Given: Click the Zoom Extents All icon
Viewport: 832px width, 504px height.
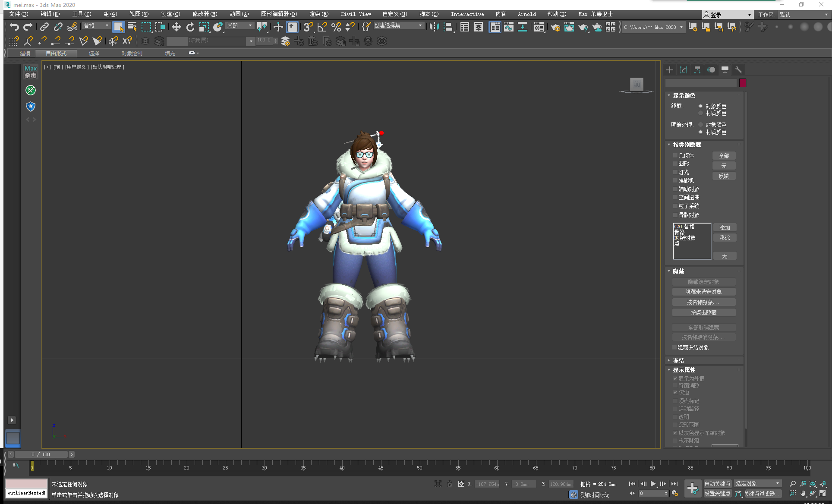Looking at the screenshot, I should pos(823,484).
